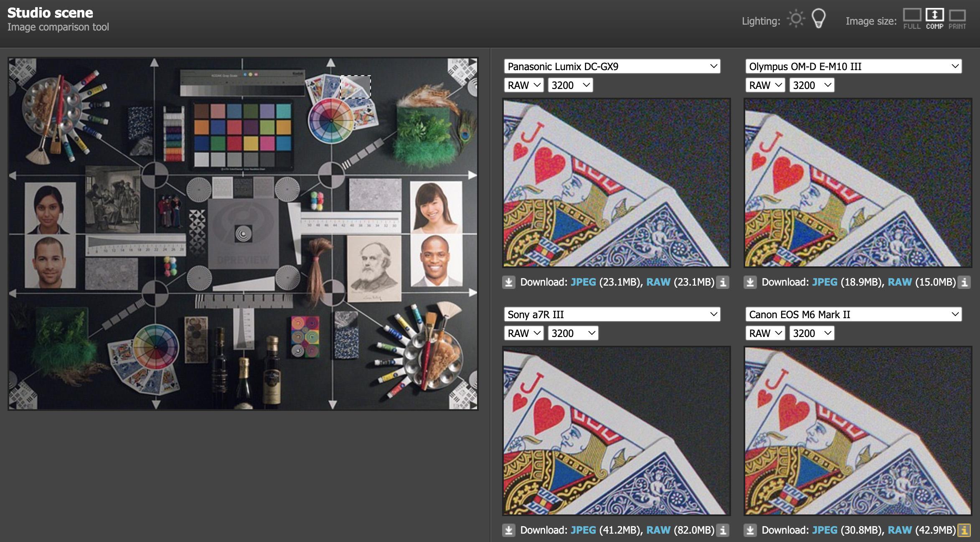Image resolution: width=980 pixels, height=542 pixels.
Task: Open the Canon EOS M6 Mark II camera dropdown
Action: pyautogui.click(x=853, y=314)
